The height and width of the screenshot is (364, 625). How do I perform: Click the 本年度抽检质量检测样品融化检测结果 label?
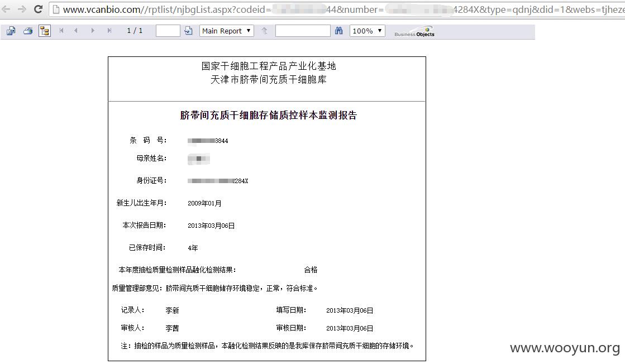tap(178, 270)
